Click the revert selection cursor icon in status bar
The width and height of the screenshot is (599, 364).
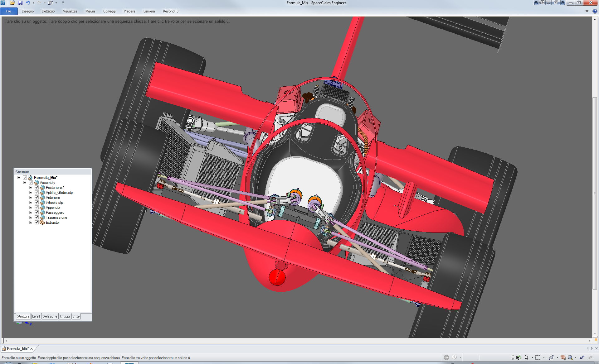point(518,357)
